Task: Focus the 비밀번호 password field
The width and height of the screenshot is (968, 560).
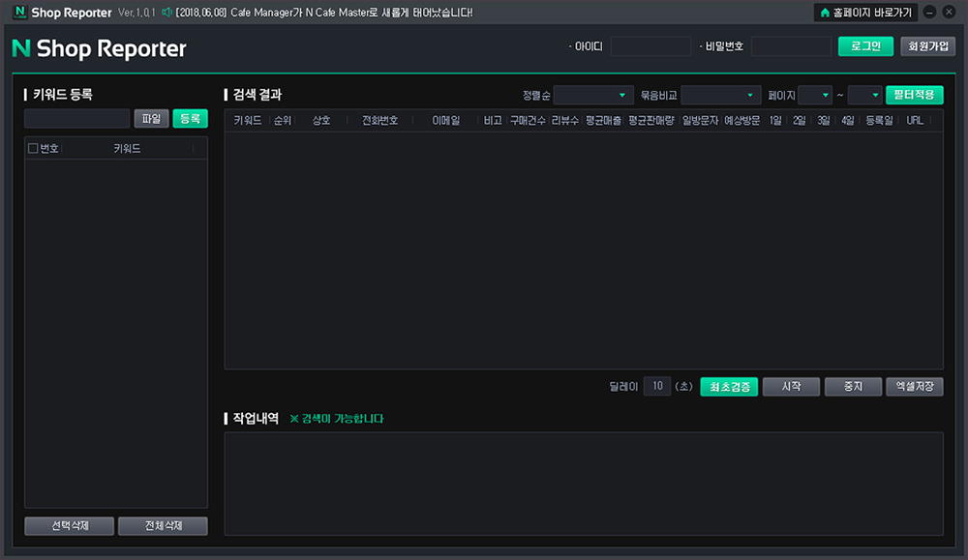Action: pos(791,46)
